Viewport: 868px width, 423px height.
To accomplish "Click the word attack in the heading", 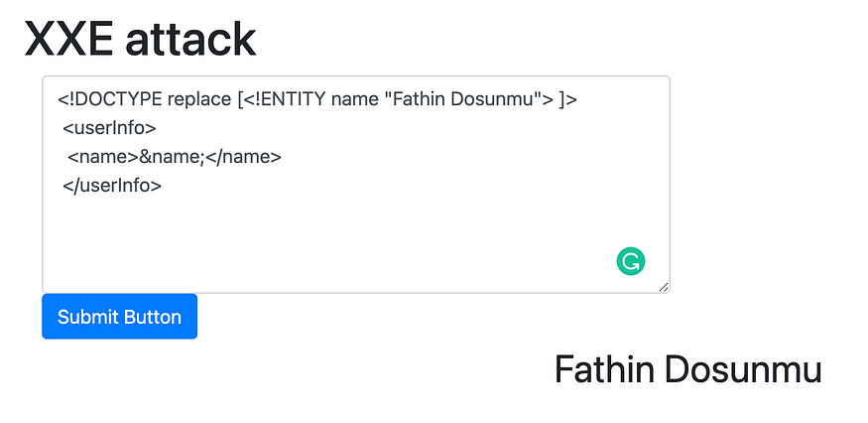I will click(x=191, y=40).
